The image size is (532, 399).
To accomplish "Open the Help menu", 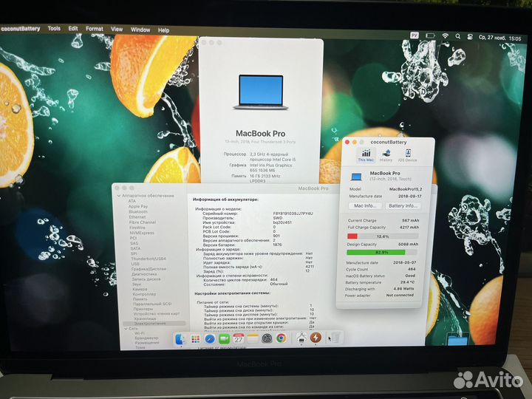I will [x=163, y=30].
